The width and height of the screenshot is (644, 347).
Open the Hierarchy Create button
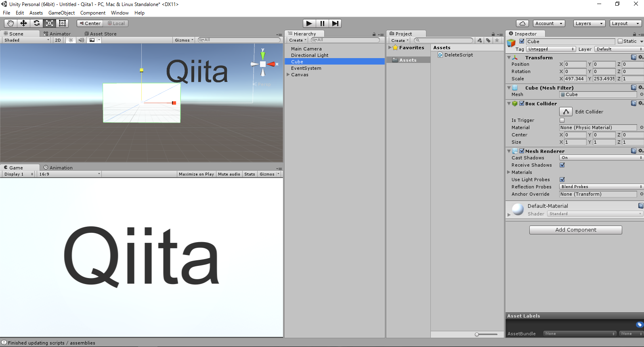coord(298,40)
